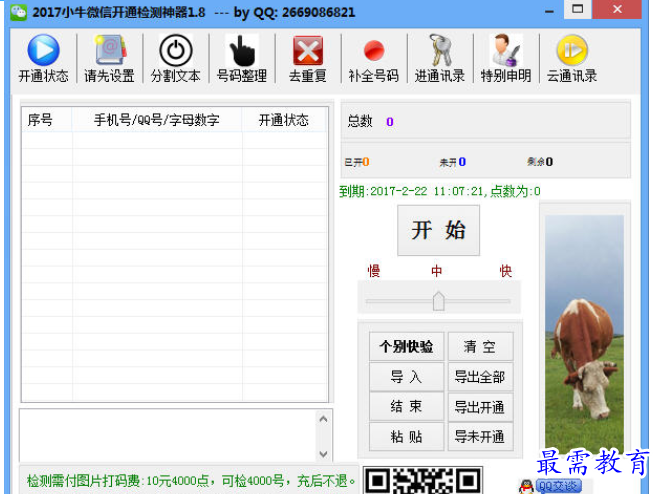Click the 未开 count label
The height and width of the screenshot is (494, 658).
pyautogui.click(x=452, y=162)
